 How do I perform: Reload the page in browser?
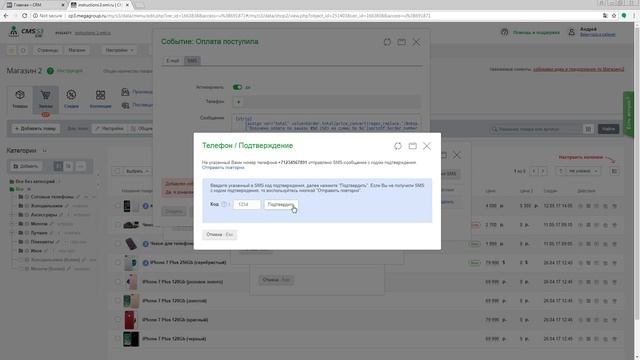click(24, 16)
